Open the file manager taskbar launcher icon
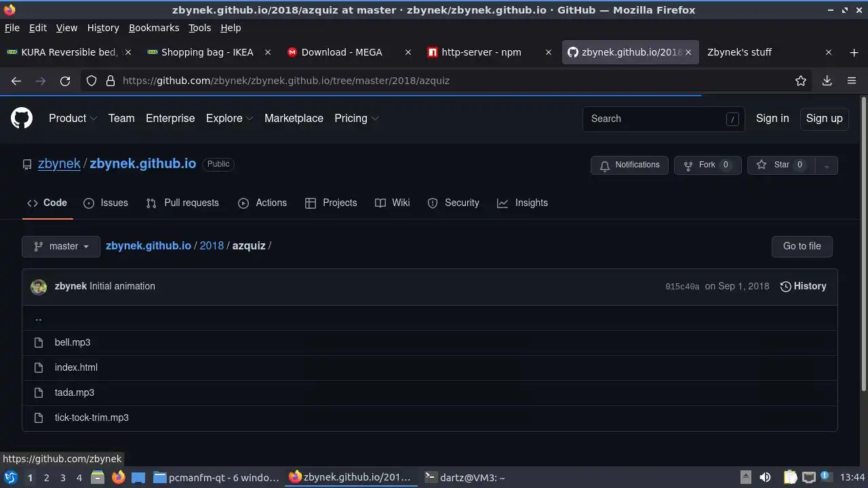The image size is (868, 488). (97, 477)
